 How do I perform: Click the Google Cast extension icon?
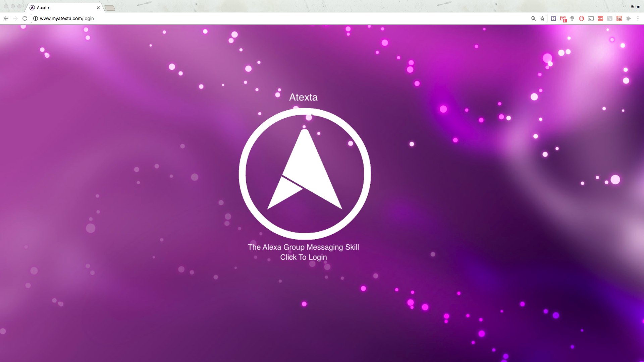[591, 18]
